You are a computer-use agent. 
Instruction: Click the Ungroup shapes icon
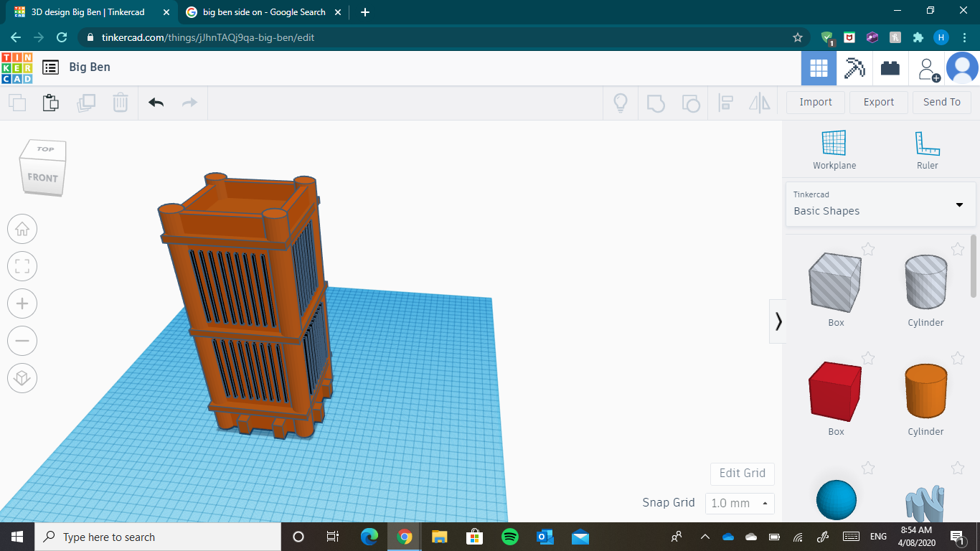[690, 103]
